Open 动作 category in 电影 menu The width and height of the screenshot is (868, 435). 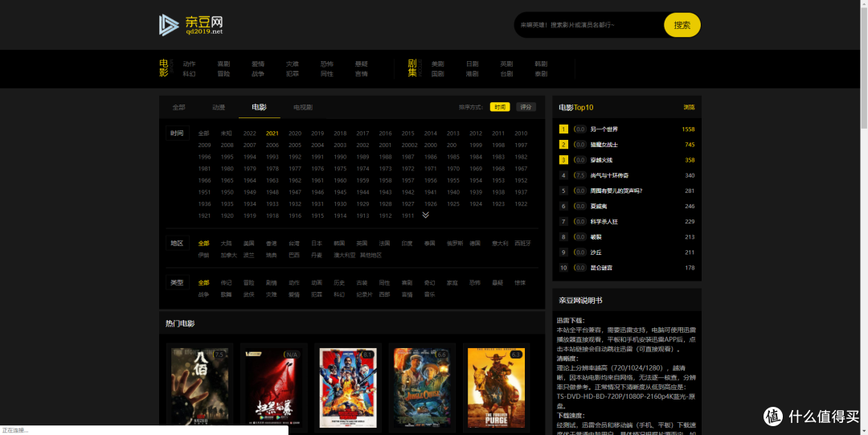(x=189, y=64)
